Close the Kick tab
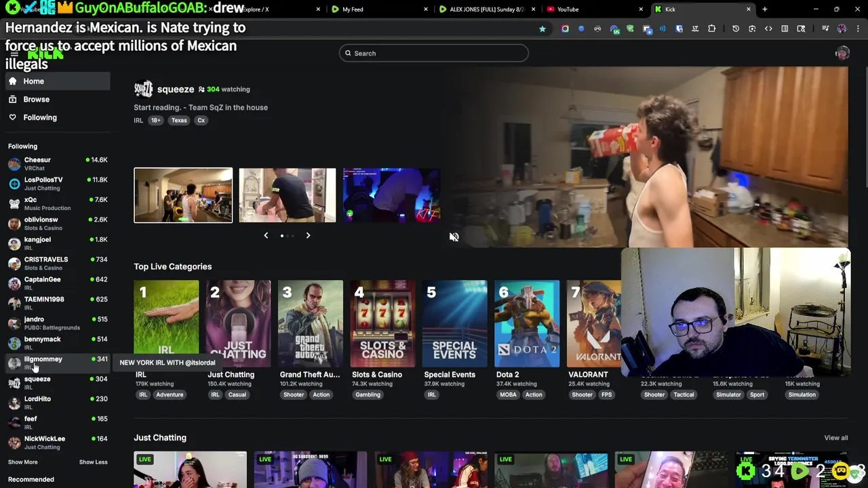868x488 pixels. [x=749, y=9]
